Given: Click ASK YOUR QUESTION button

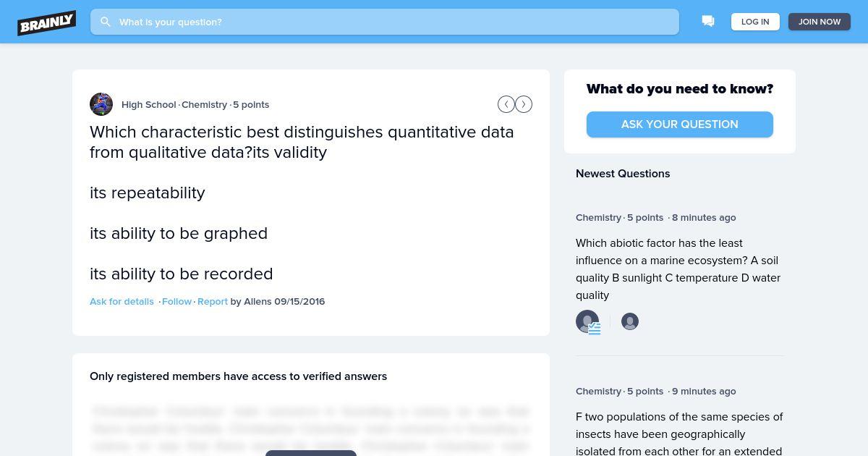Looking at the screenshot, I should click(680, 124).
